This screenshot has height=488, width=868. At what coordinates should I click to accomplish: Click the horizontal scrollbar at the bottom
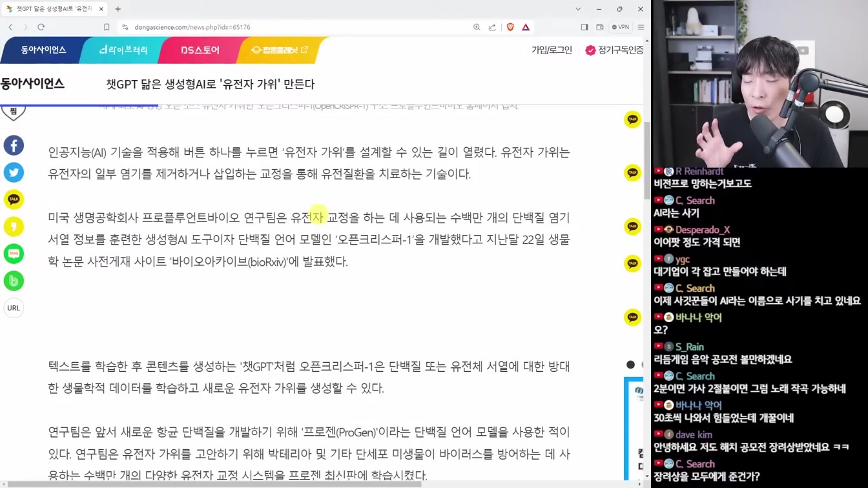point(213,484)
